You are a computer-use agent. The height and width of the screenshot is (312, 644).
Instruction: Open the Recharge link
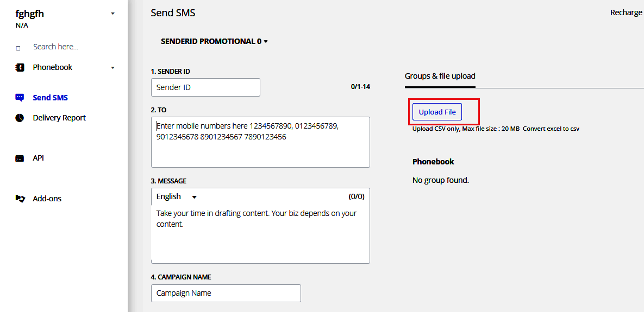(x=626, y=12)
